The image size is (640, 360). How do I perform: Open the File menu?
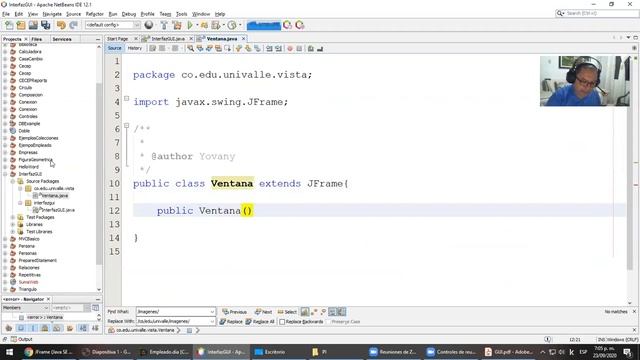(6, 14)
